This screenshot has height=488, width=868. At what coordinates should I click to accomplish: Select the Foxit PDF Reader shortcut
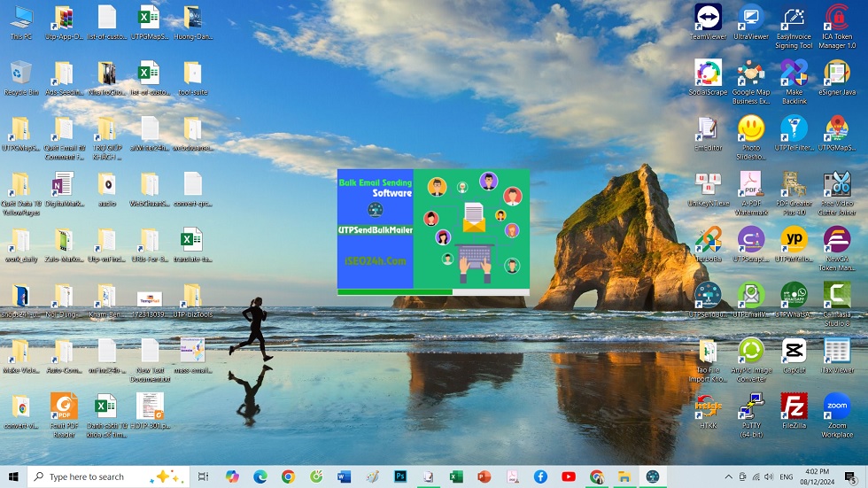pyautogui.click(x=64, y=407)
